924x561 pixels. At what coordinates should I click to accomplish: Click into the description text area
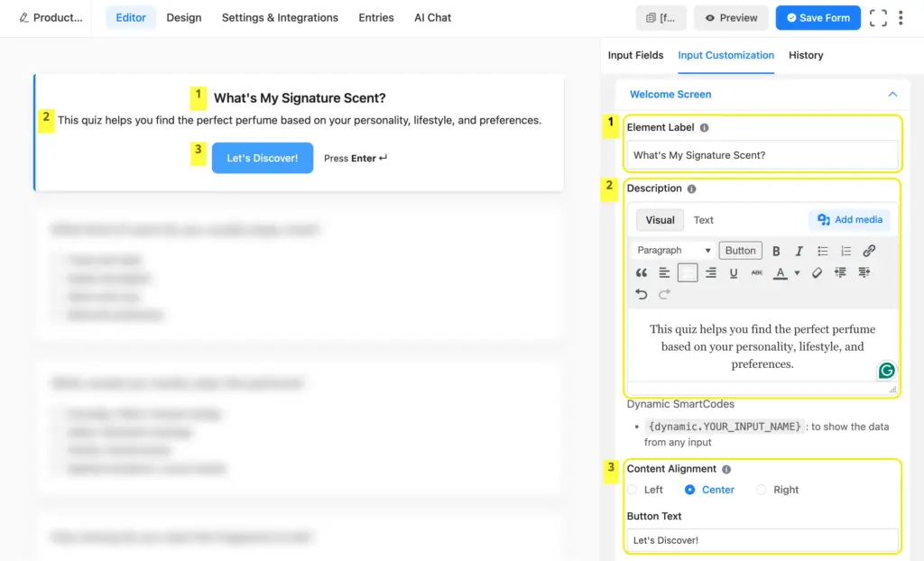point(762,346)
